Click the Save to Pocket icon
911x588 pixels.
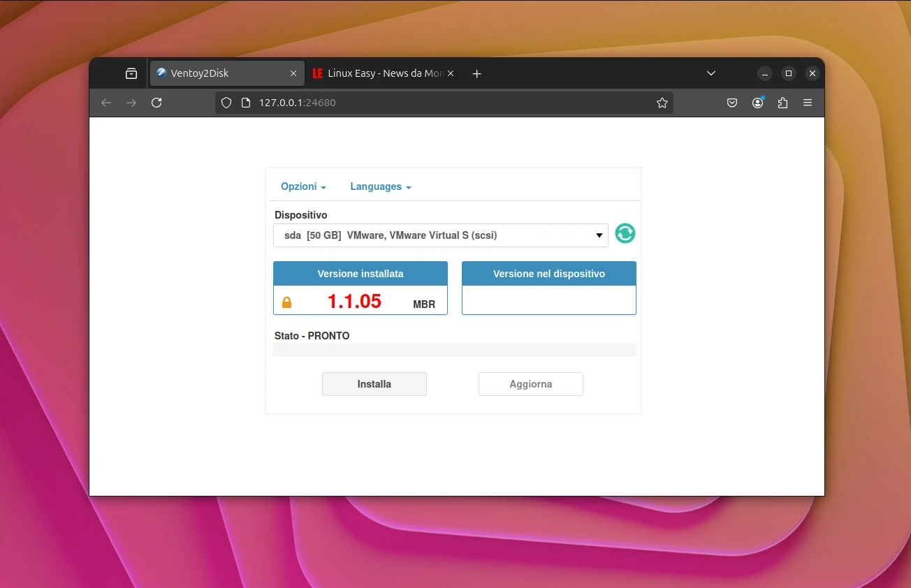coord(732,103)
